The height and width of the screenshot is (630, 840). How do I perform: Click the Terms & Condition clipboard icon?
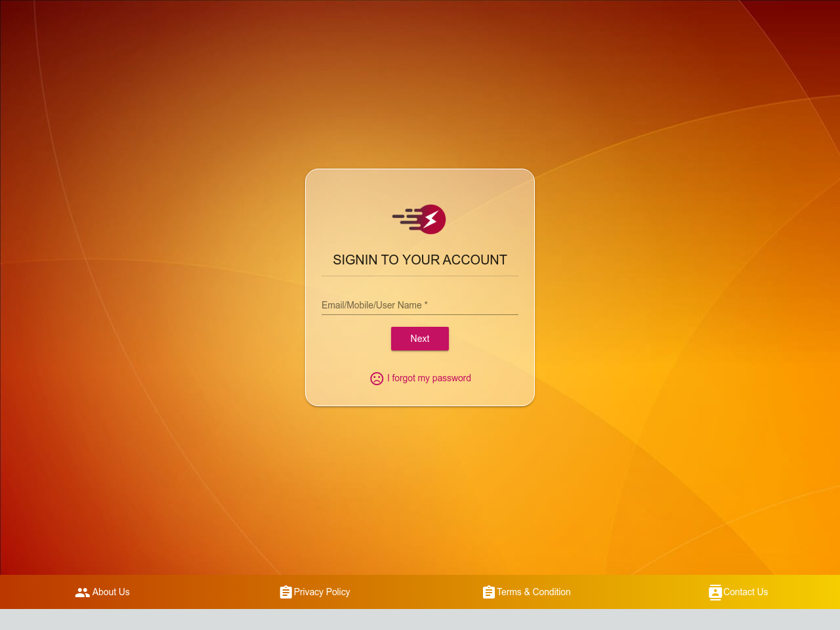coord(488,592)
